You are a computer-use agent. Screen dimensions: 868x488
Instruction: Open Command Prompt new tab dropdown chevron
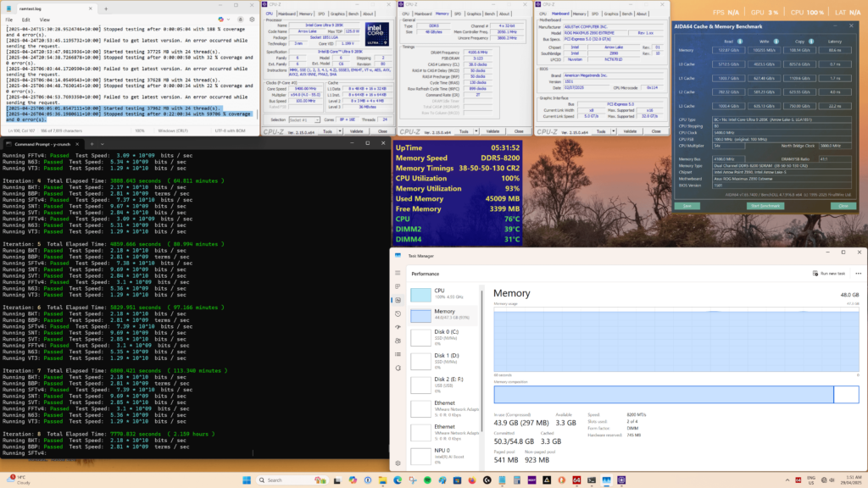[x=102, y=144]
